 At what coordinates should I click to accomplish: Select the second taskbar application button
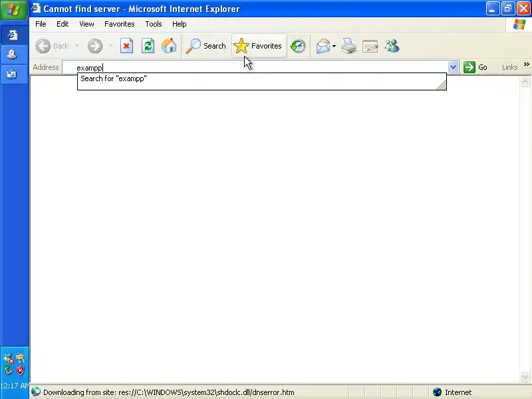pos(14,55)
